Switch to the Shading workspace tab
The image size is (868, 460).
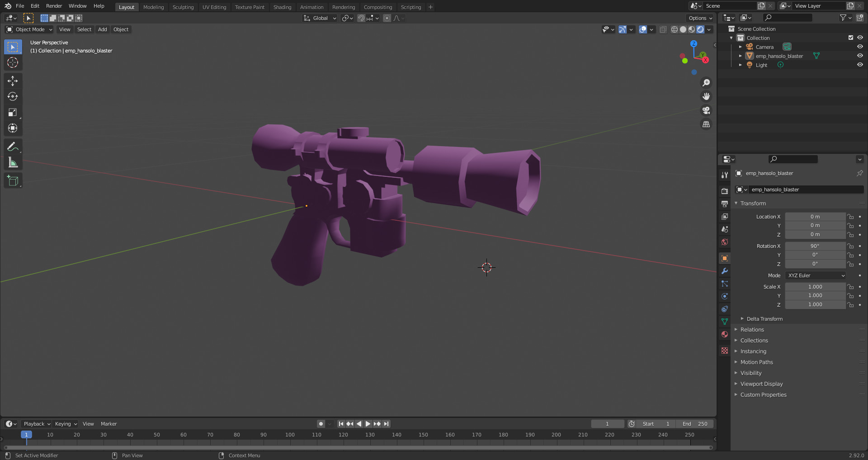coord(282,7)
